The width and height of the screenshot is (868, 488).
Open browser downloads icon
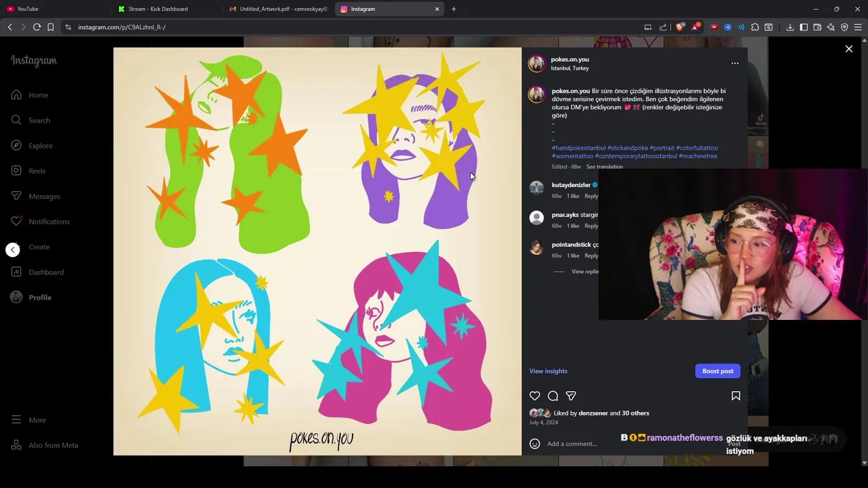[790, 27]
